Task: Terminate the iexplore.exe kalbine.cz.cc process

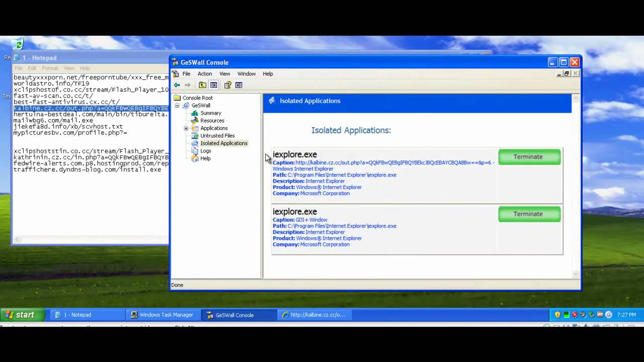Action: pos(529,157)
